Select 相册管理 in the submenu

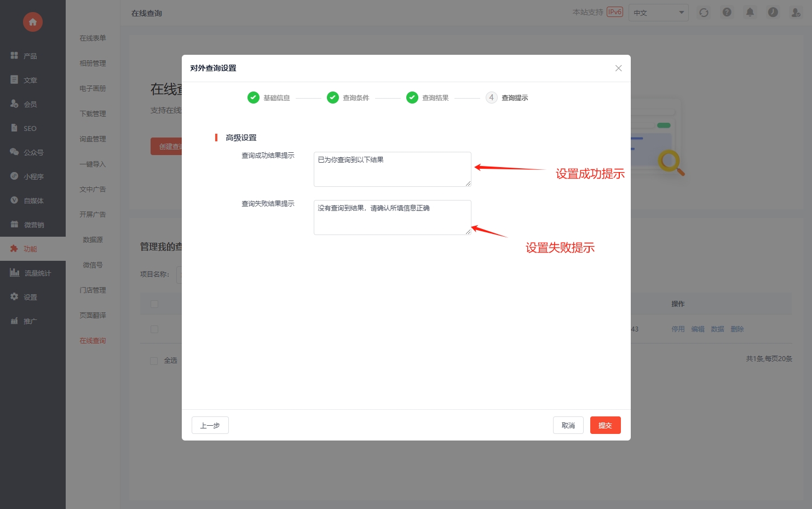[93, 64]
